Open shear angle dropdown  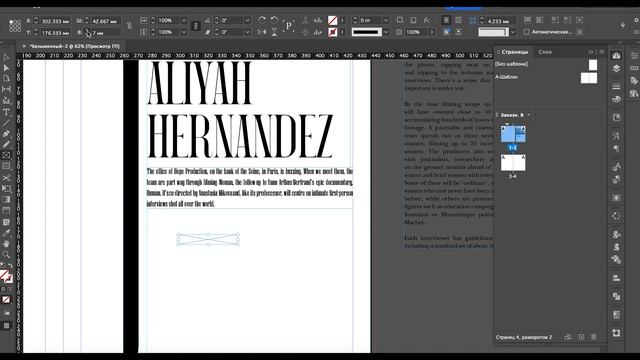click(247, 32)
